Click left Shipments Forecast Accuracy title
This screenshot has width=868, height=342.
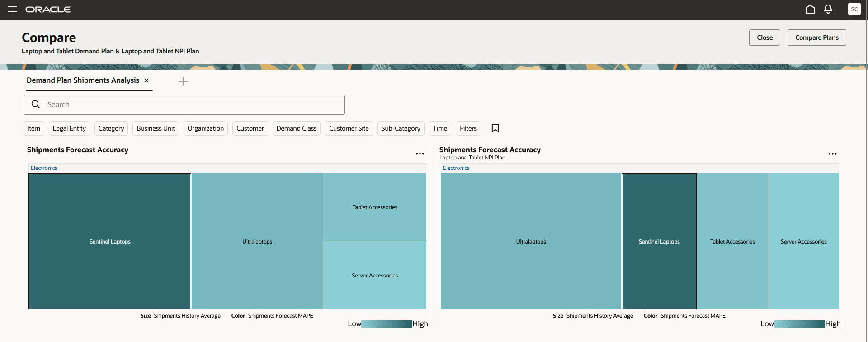78,150
